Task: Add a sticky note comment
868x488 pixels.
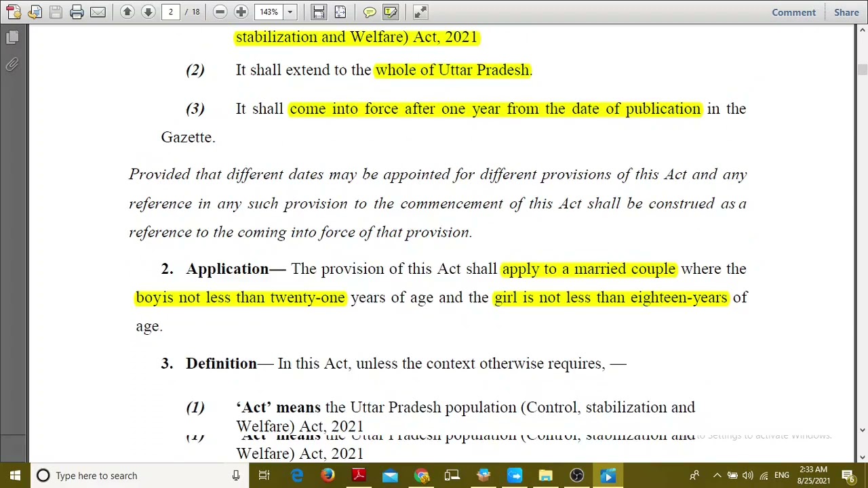Action: click(370, 12)
